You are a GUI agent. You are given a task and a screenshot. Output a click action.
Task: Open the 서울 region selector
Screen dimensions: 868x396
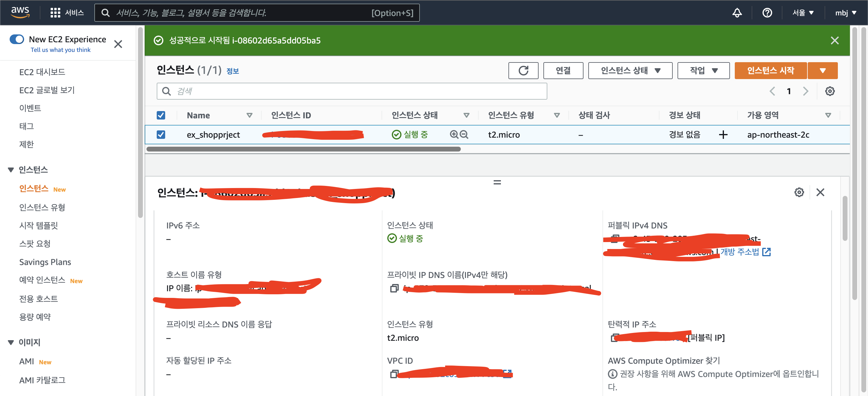tap(803, 13)
